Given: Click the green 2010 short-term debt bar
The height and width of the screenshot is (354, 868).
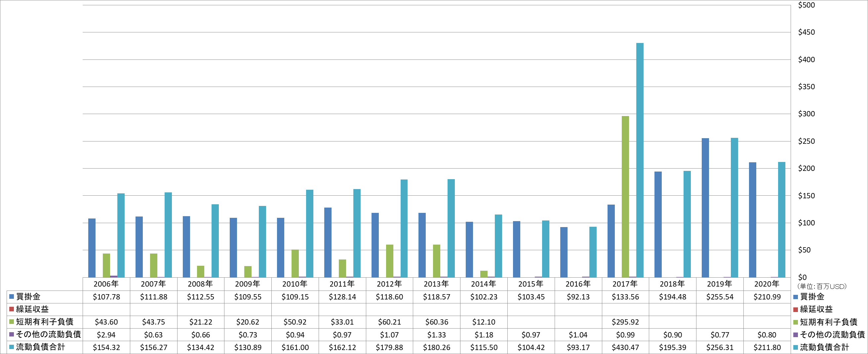Looking at the screenshot, I should click(295, 263).
